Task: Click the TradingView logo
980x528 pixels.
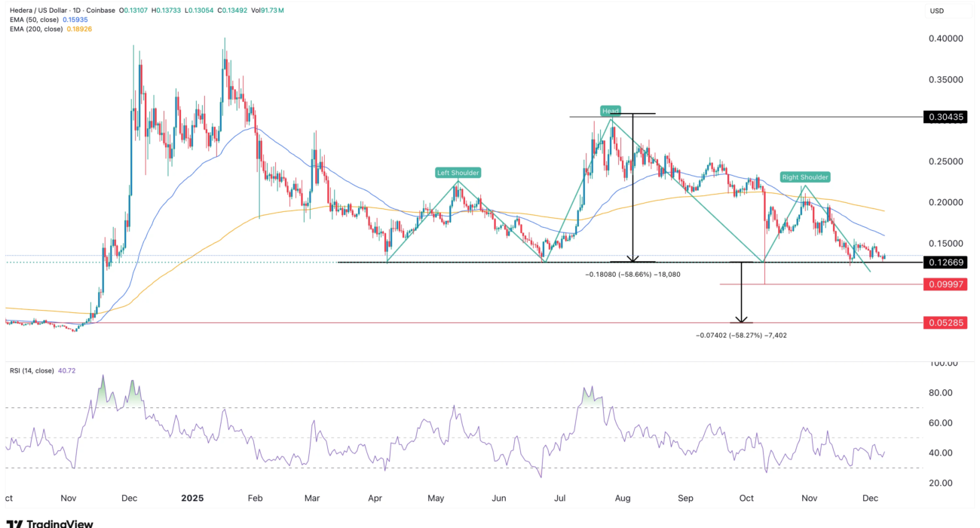Action: [x=50, y=523]
